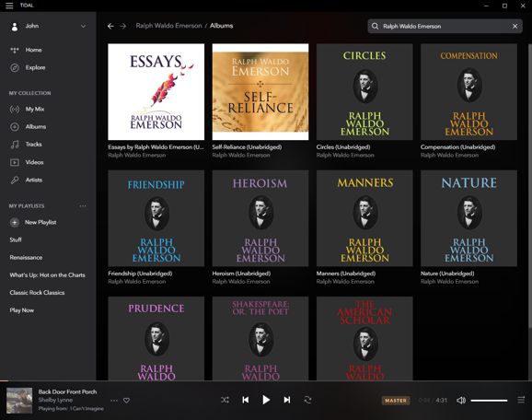The image size is (532, 420).
Task: Open Albums in My Collection sidebar
Action: tap(36, 127)
